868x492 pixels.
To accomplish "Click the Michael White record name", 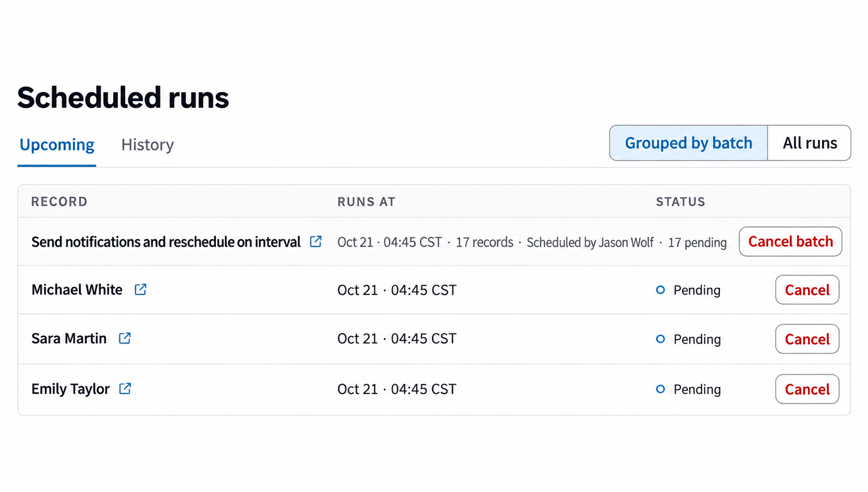I will pos(77,290).
